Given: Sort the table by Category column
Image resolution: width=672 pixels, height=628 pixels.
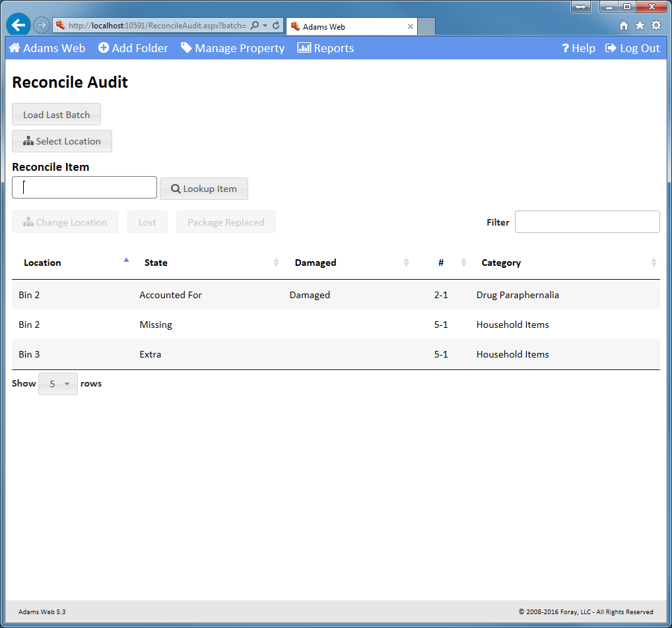Looking at the screenshot, I should click(501, 263).
